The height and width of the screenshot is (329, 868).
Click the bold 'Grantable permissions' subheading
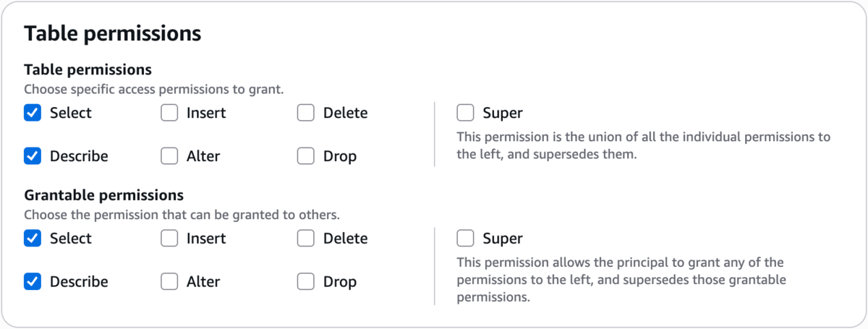(103, 195)
